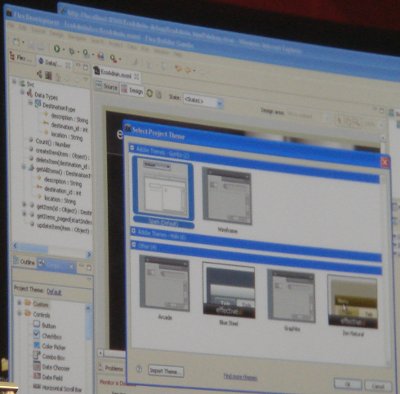Click the second Data/Services toolbar icon
The image size is (400, 394).
click(x=48, y=75)
